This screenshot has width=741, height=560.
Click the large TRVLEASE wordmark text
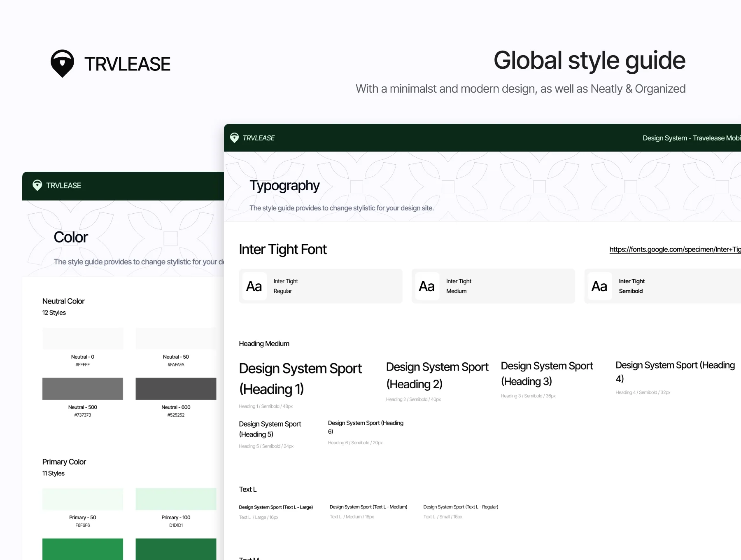click(127, 64)
